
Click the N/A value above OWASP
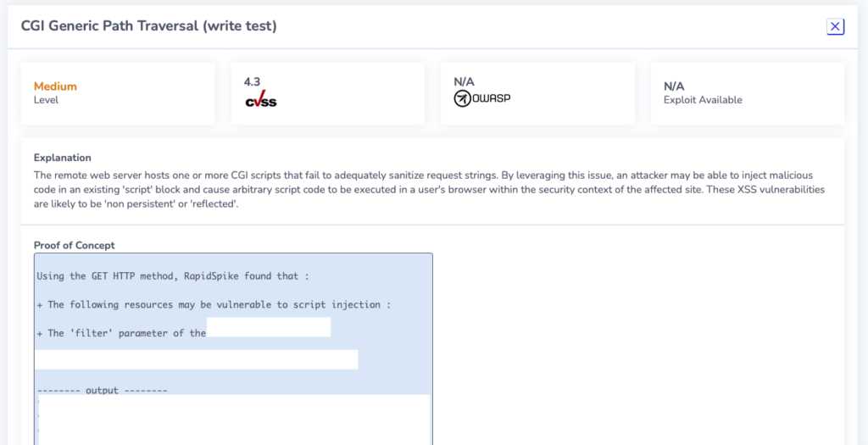[464, 82]
